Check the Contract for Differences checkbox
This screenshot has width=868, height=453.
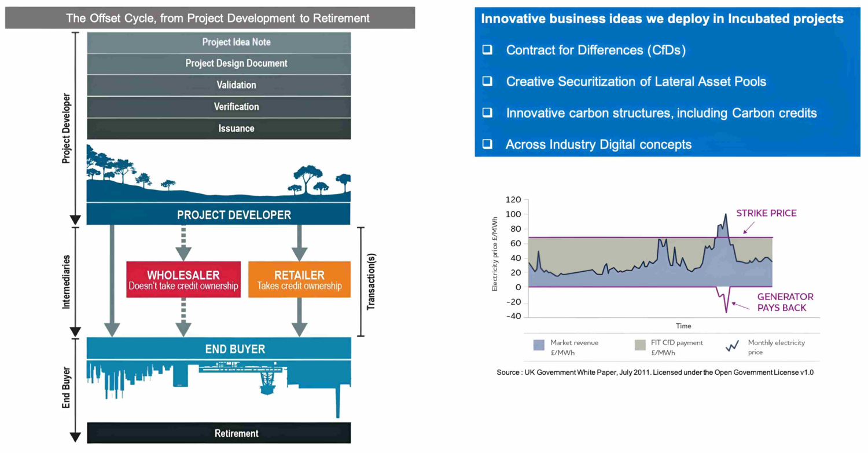tap(487, 50)
